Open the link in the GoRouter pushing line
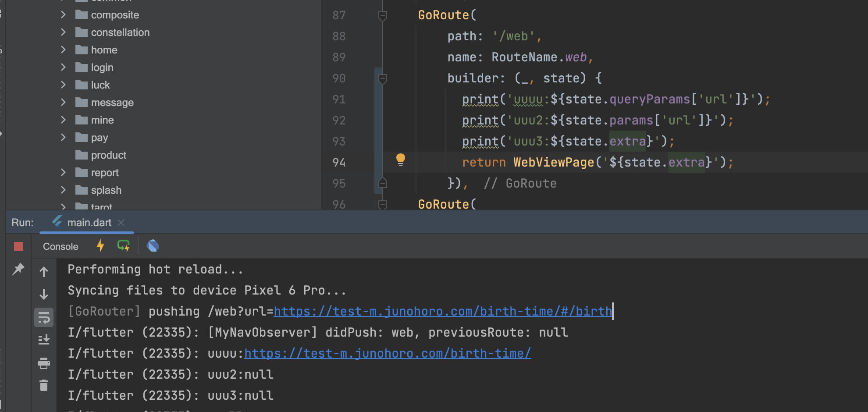Image resolution: width=868 pixels, height=412 pixels. [443, 311]
